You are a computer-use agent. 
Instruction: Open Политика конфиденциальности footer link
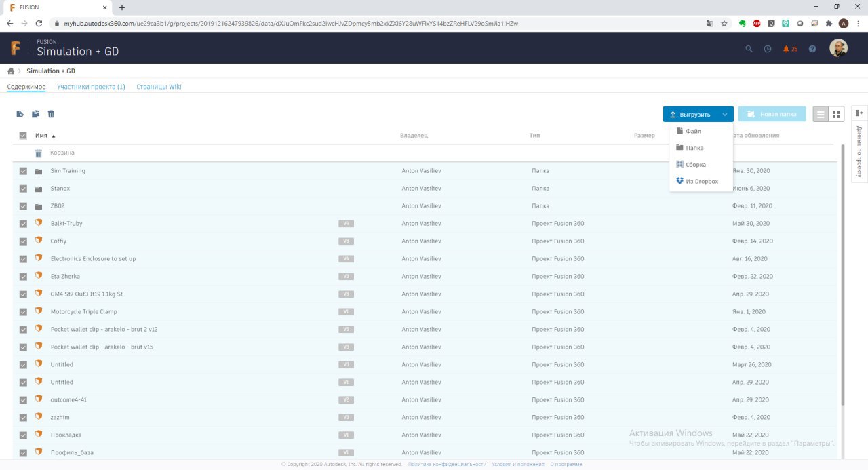click(447, 465)
